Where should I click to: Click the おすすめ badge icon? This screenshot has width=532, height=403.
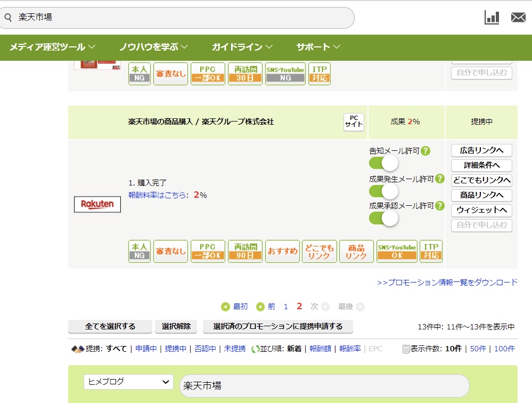coord(282,251)
